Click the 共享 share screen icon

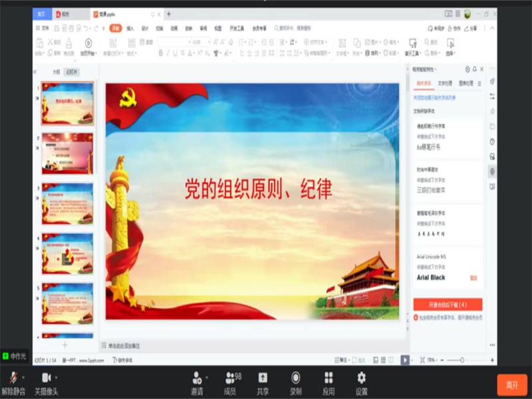point(263,378)
